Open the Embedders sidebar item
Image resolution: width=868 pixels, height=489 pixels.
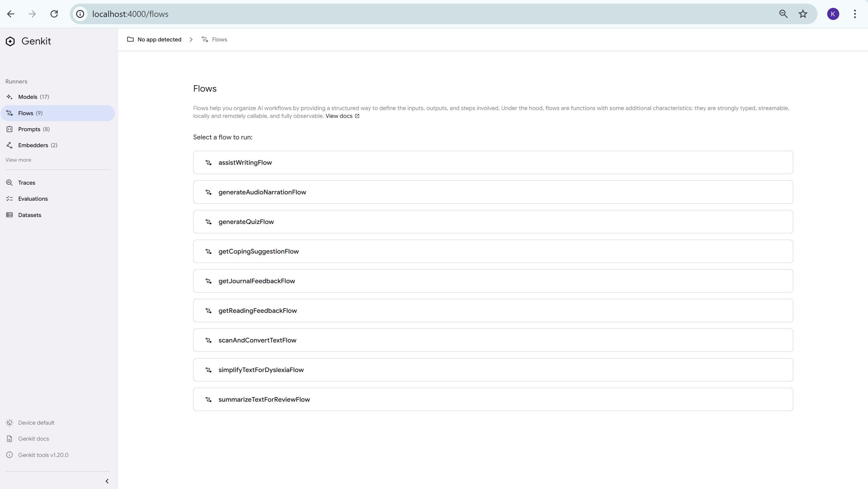(33, 145)
